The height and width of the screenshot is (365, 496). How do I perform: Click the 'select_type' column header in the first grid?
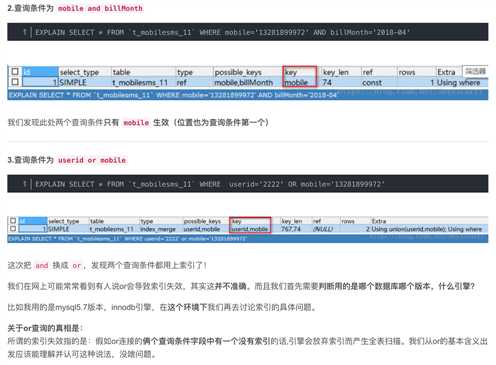(x=79, y=72)
